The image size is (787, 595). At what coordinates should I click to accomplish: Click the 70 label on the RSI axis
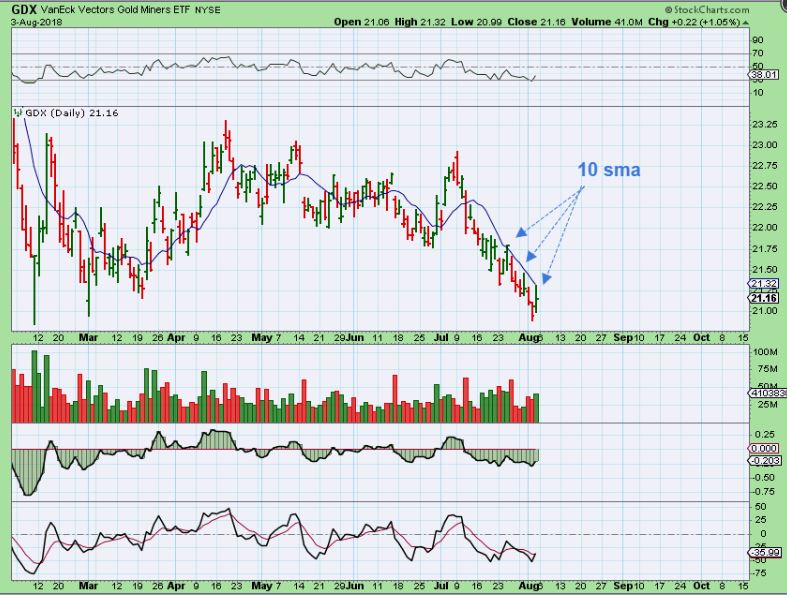[758, 53]
